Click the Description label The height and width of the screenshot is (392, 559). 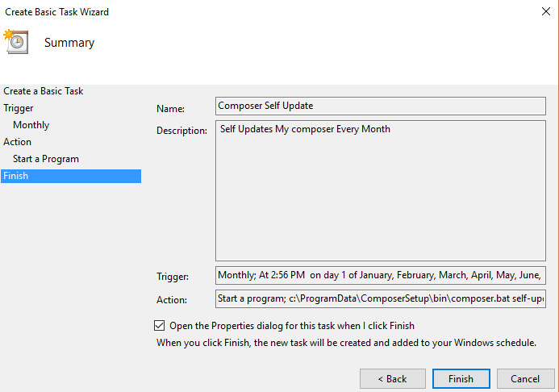[x=181, y=131]
